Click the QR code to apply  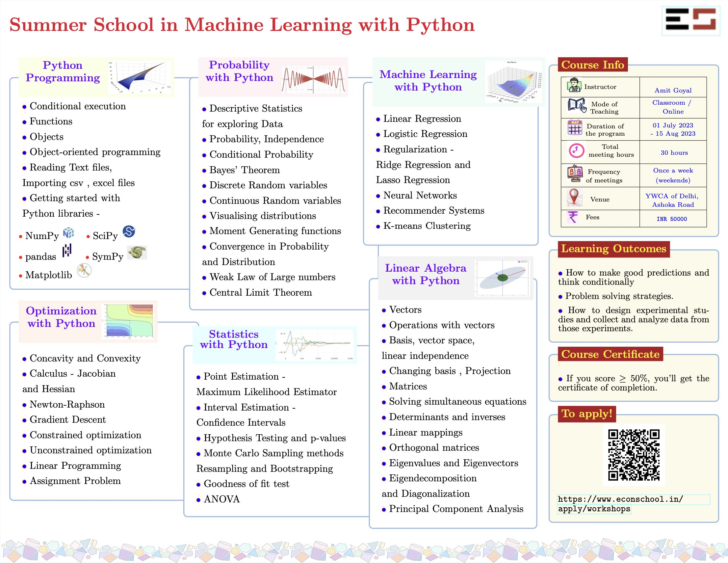[634, 455]
